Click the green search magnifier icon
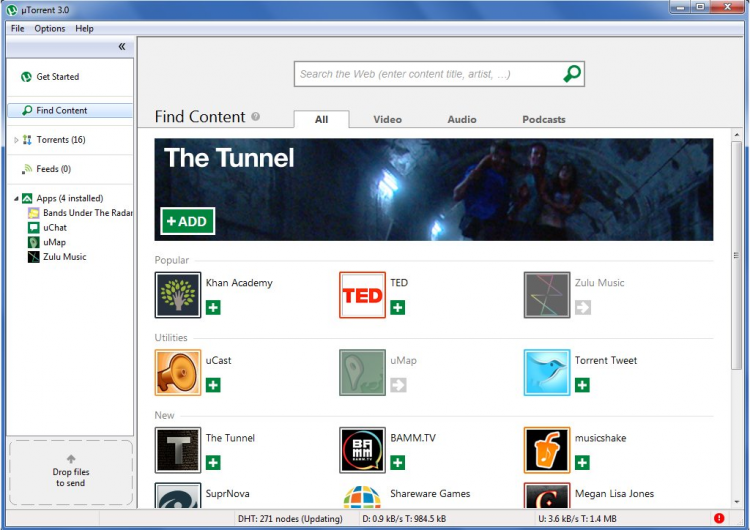 pos(572,74)
